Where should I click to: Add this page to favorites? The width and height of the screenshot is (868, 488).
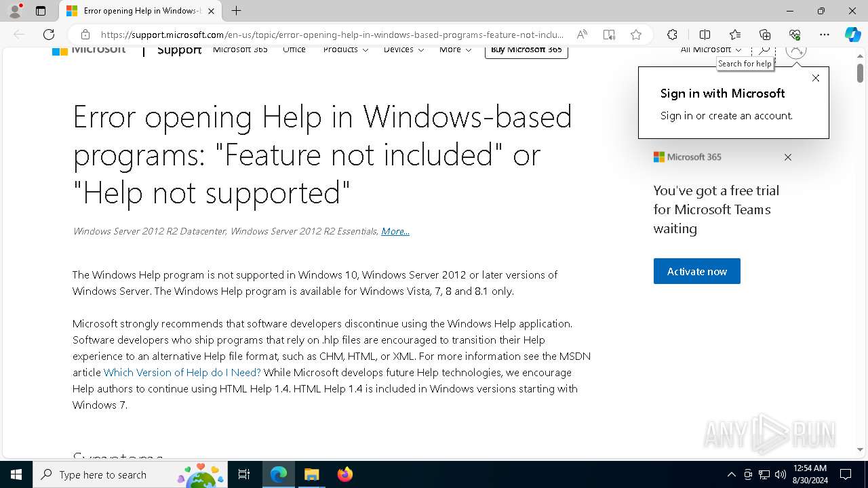pos(636,35)
